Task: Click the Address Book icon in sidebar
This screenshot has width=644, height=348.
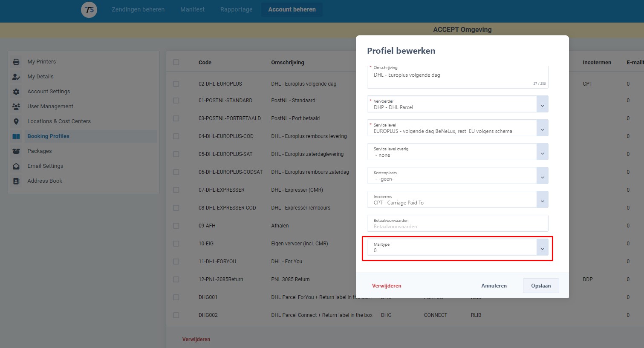Action: pyautogui.click(x=16, y=181)
